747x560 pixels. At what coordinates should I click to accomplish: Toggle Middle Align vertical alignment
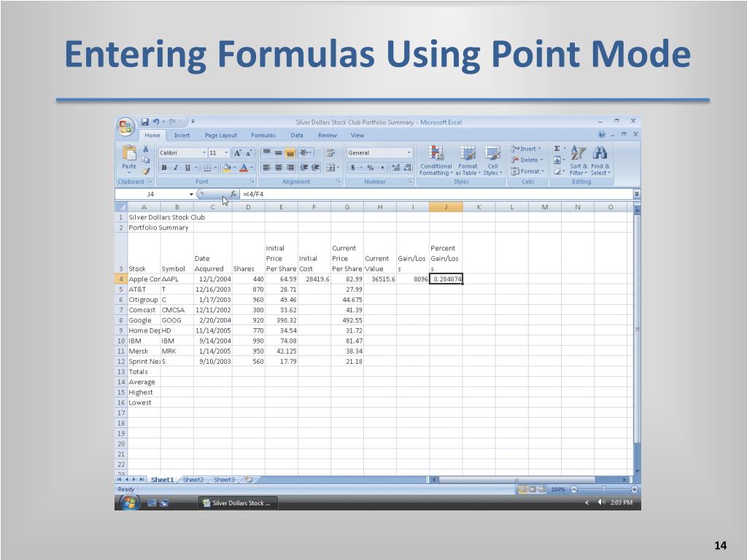click(278, 153)
